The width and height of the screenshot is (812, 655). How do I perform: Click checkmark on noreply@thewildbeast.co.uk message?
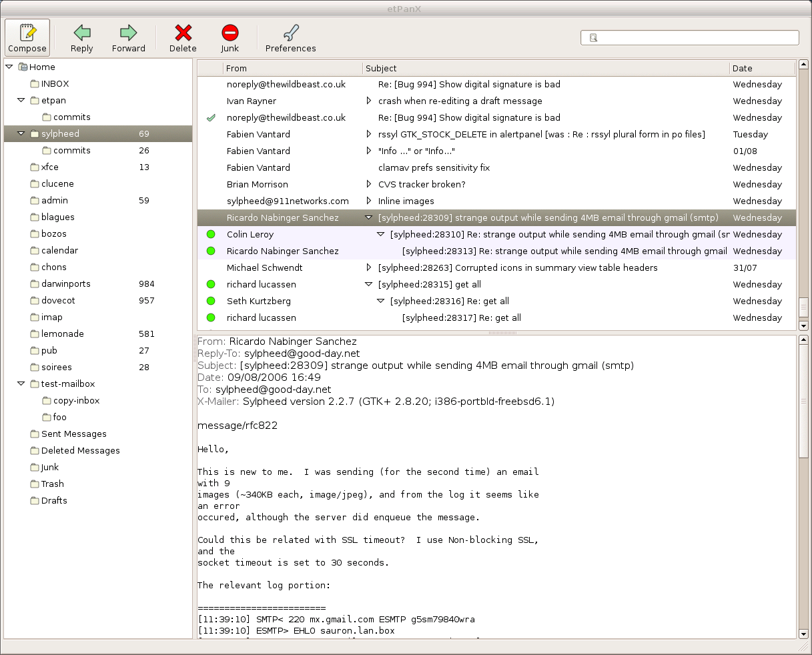pyautogui.click(x=211, y=117)
